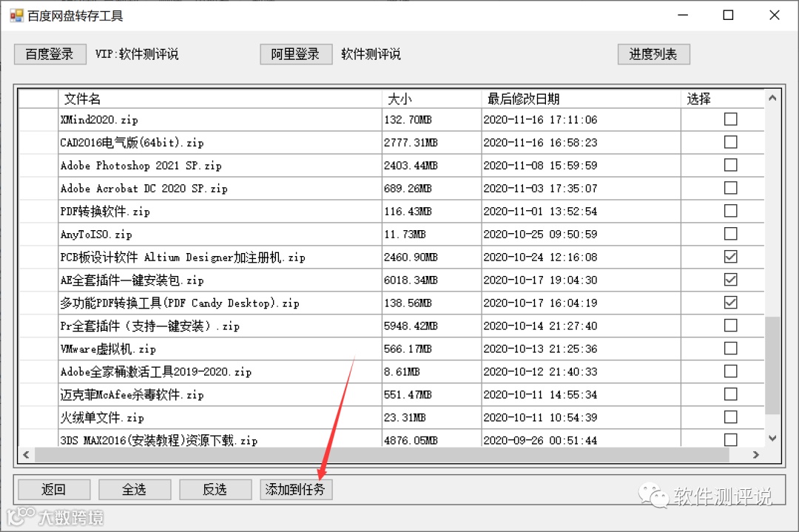
Task: Click the 添加到任务 button
Action: click(295, 490)
